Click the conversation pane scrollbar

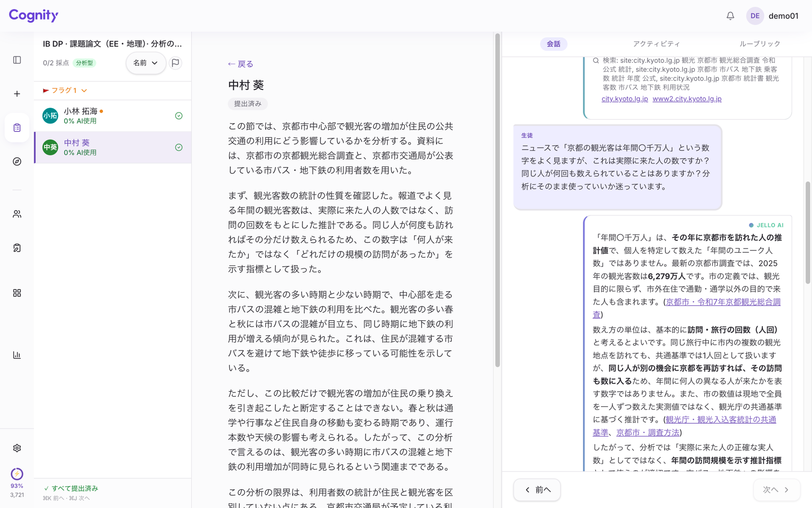coord(807,233)
